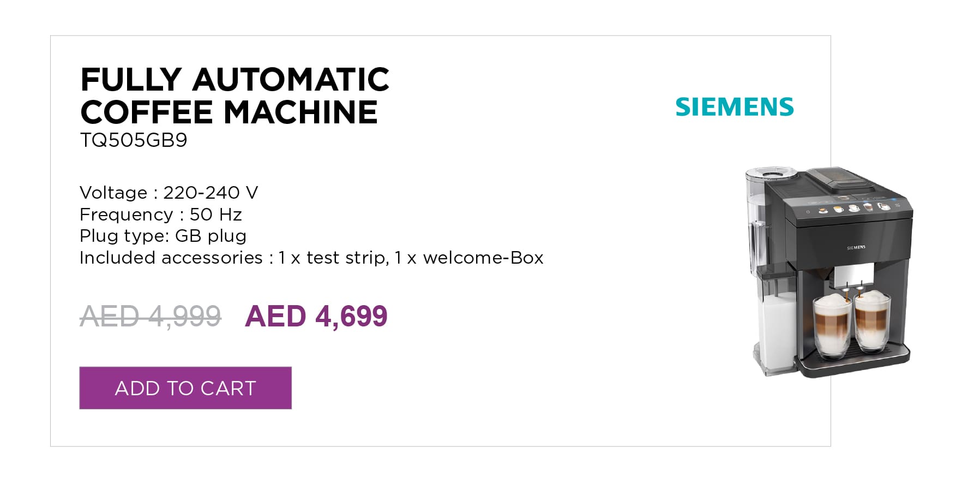980x482 pixels.
Task: Click the espresso cup icon on machine panel
Action: pyautogui.click(x=823, y=210)
